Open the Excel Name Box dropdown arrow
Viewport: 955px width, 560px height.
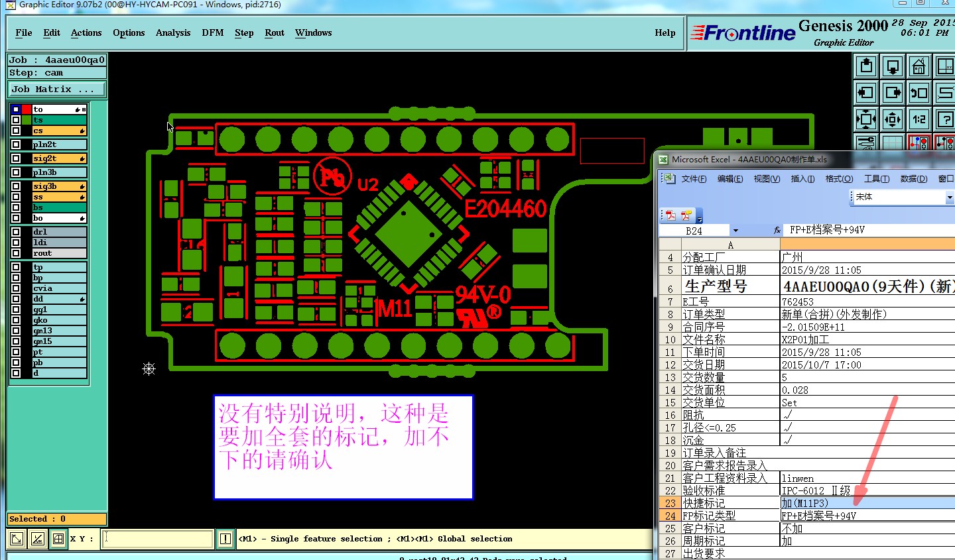(735, 231)
